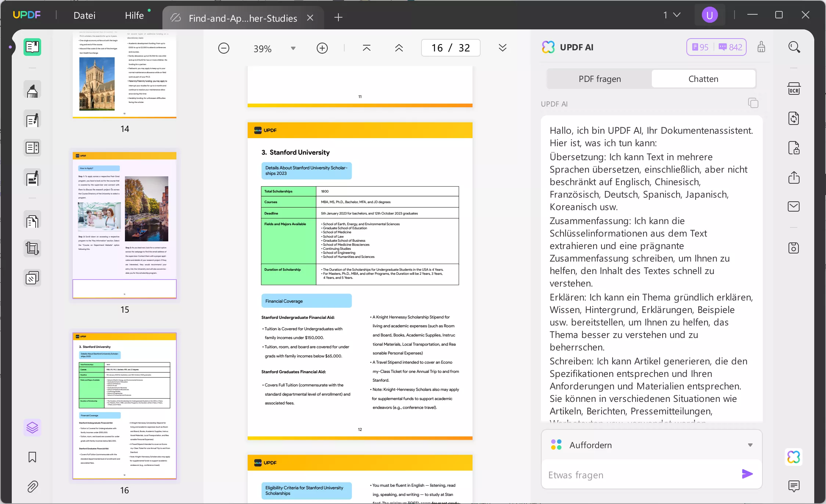The width and height of the screenshot is (826, 504).
Task: Select the highlighter comment tool
Action: [x=32, y=90]
